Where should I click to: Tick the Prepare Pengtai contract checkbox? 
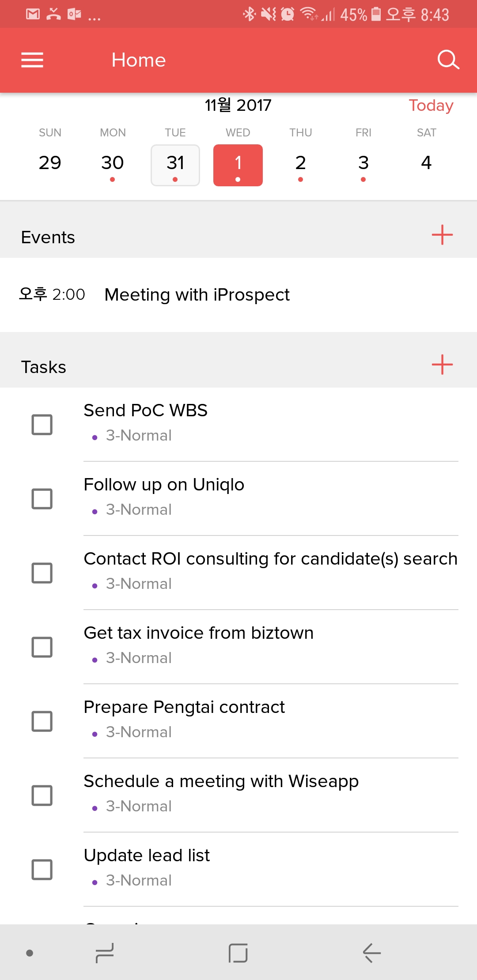coord(42,721)
